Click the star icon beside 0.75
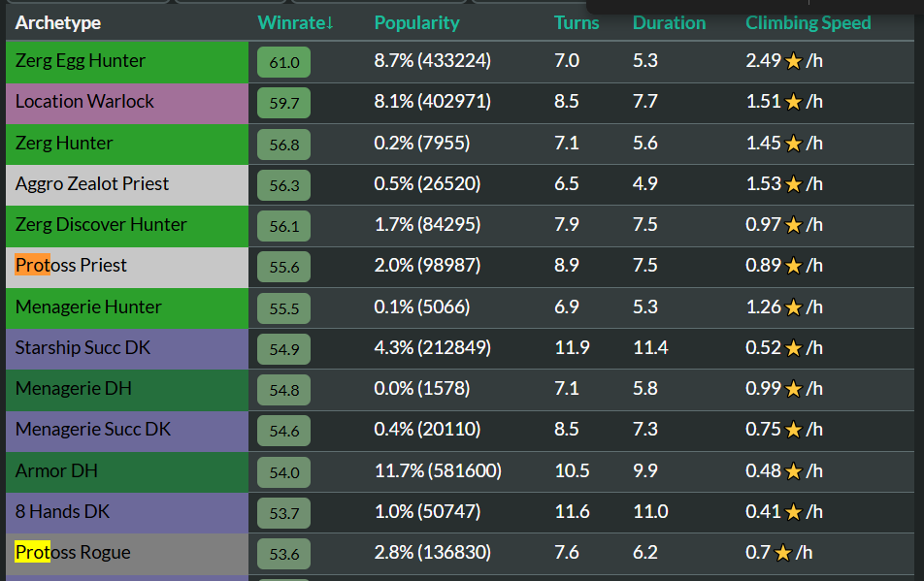The image size is (924, 581). 794,430
